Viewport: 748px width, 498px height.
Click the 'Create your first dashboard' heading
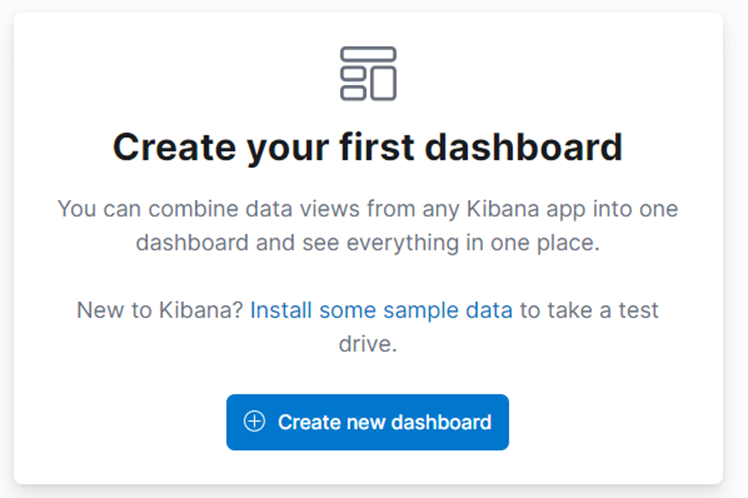[x=367, y=146]
